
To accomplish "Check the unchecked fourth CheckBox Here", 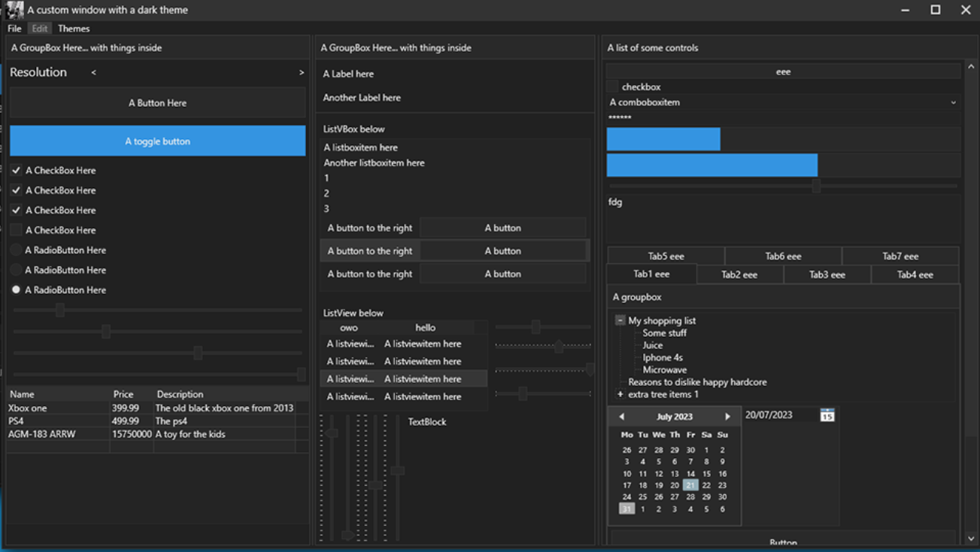I will (x=16, y=230).
